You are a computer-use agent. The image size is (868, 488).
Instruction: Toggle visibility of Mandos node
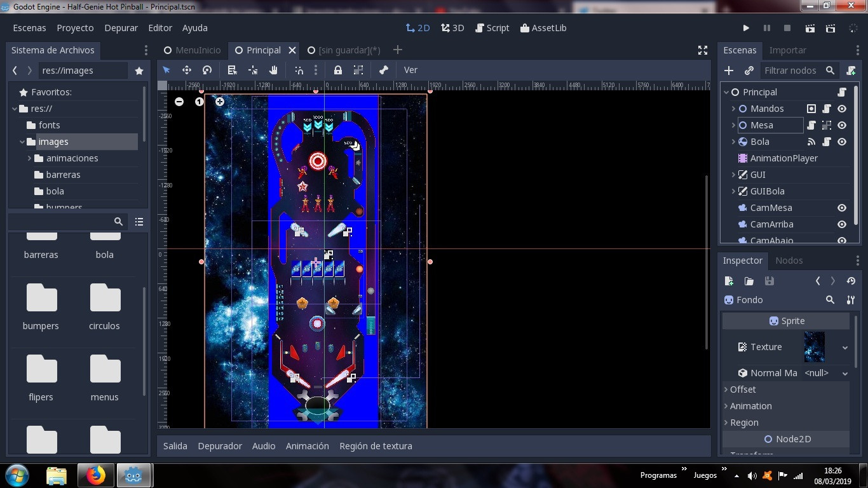pos(842,109)
